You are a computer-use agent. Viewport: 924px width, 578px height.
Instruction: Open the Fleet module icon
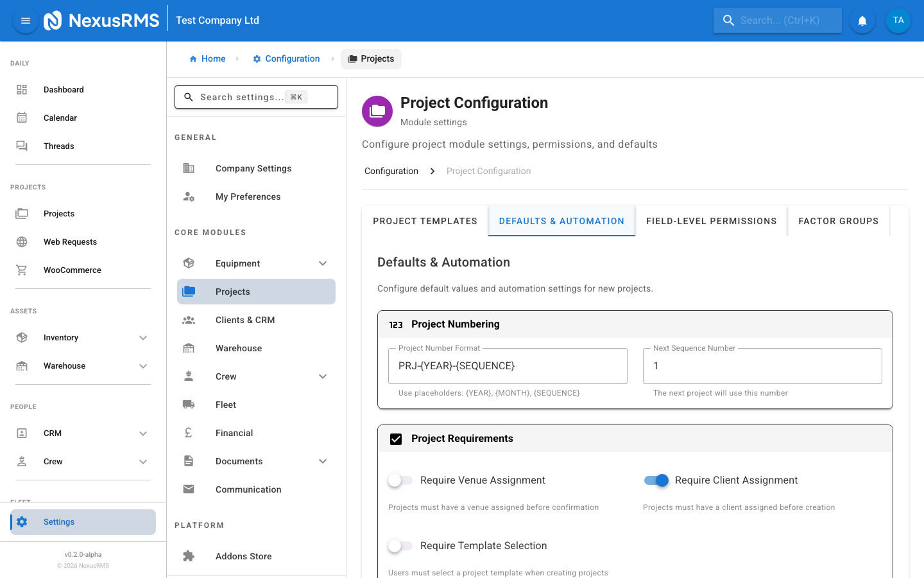coord(188,404)
